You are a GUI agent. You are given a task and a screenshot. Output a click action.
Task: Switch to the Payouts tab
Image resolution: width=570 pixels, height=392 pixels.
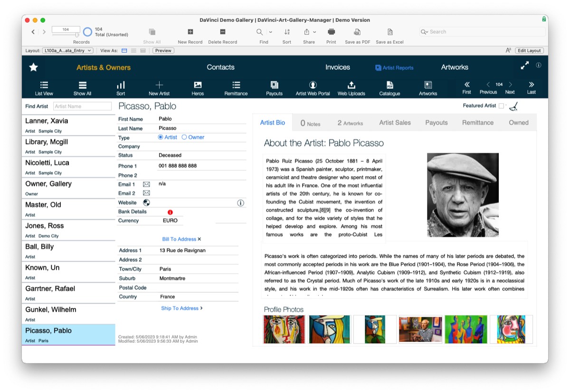pyautogui.click(x=437, y=122)
